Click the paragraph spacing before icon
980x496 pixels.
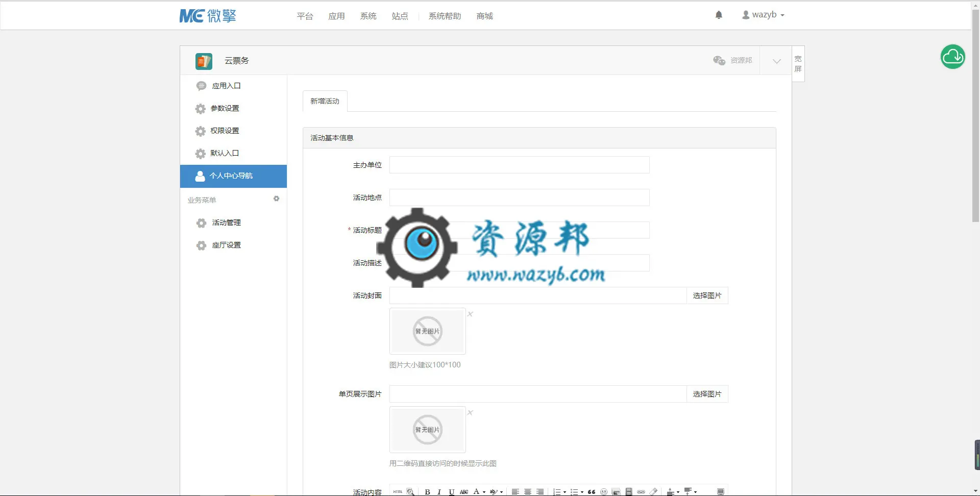[x=671, y=492]
